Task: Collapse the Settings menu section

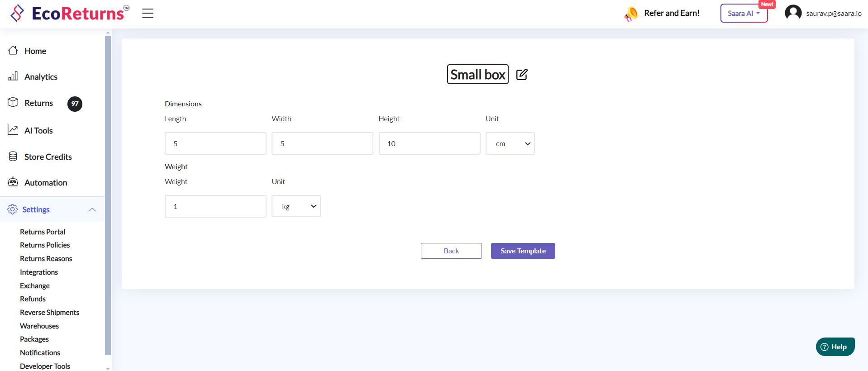Action: 92,209
